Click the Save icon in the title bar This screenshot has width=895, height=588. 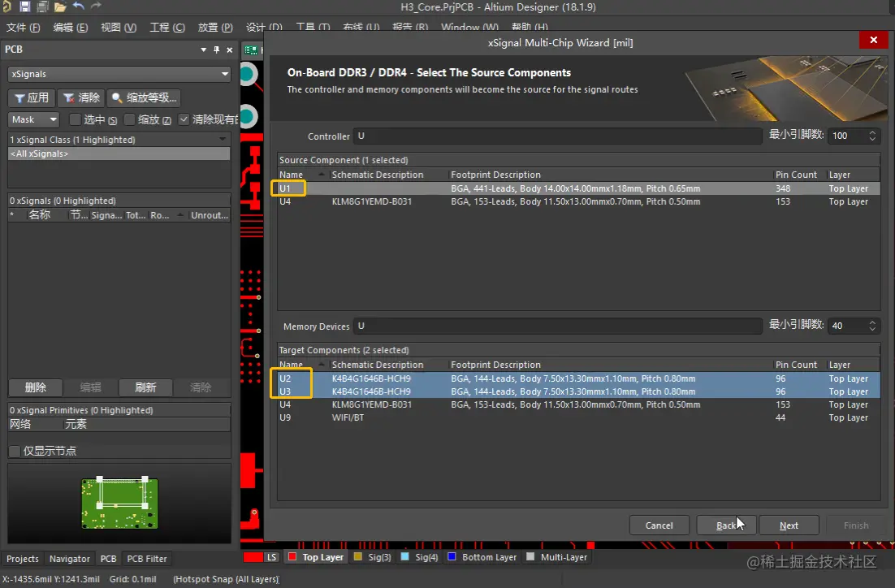[24, 6]
